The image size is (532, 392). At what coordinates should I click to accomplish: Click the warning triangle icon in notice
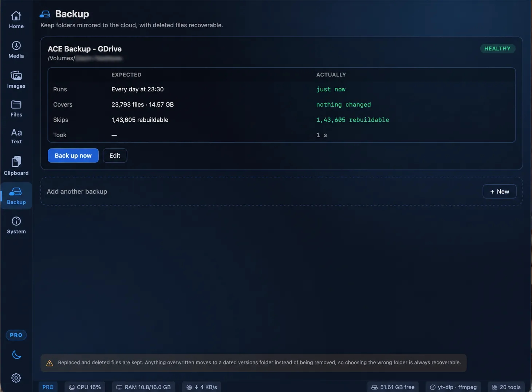point(50,363)
